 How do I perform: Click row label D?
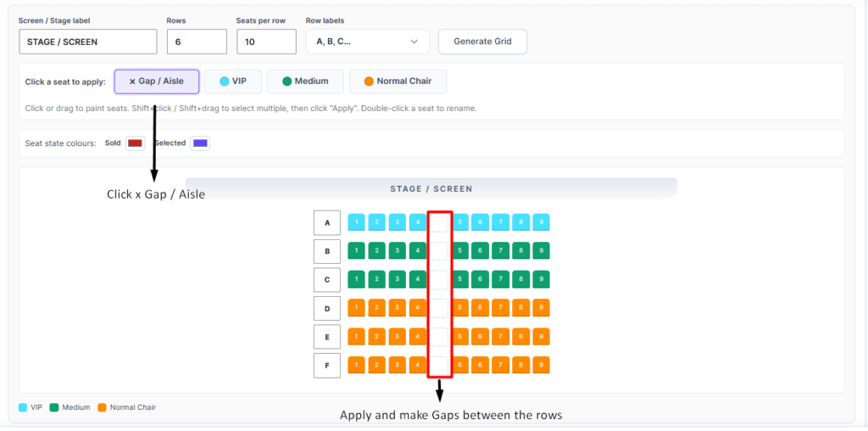coord(327,309)
